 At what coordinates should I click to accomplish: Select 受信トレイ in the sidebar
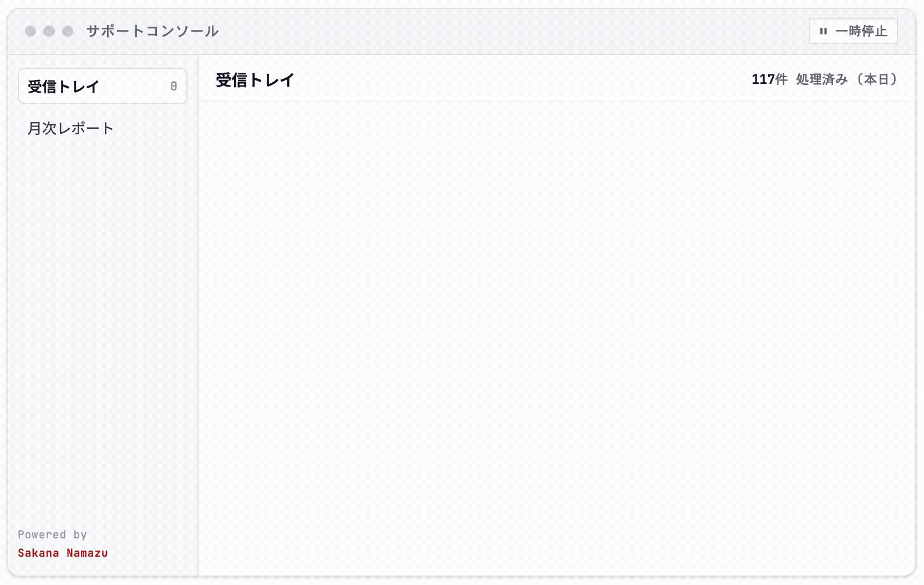[103, 86]
